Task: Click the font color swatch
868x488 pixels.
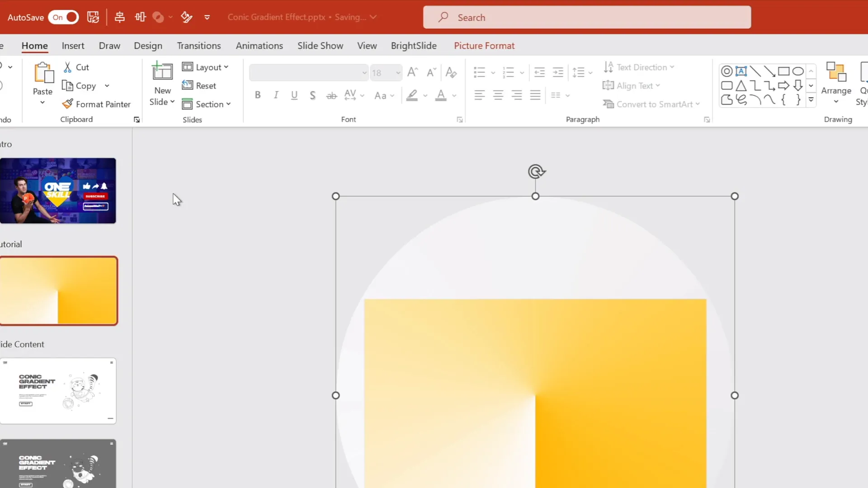Action: pos(441,95)
